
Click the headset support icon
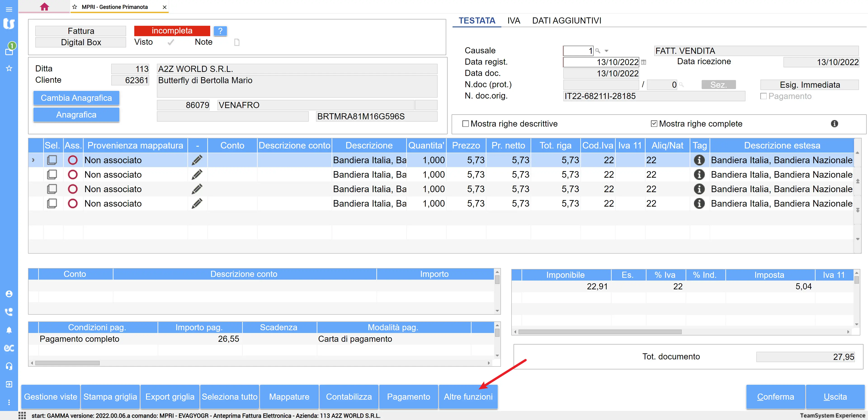coord(9,366)
